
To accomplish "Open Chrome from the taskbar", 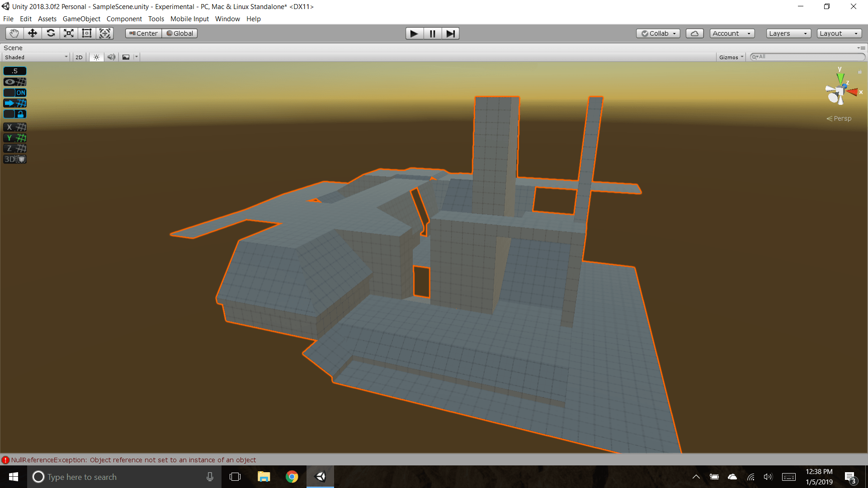I will point(292,477).
